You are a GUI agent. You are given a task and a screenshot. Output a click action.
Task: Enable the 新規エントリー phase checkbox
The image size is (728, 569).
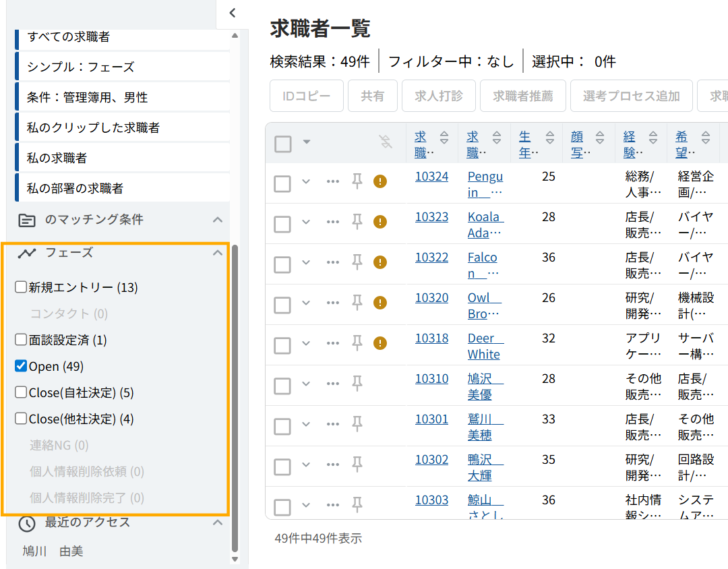[21, 287]
